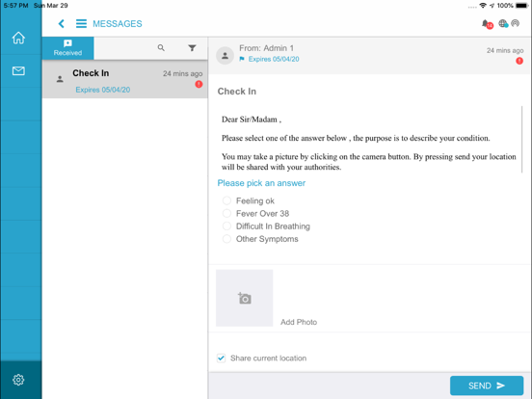532x399 pixels.
Task: Click the '24 mins ago' text in message header
Action: 505,50
